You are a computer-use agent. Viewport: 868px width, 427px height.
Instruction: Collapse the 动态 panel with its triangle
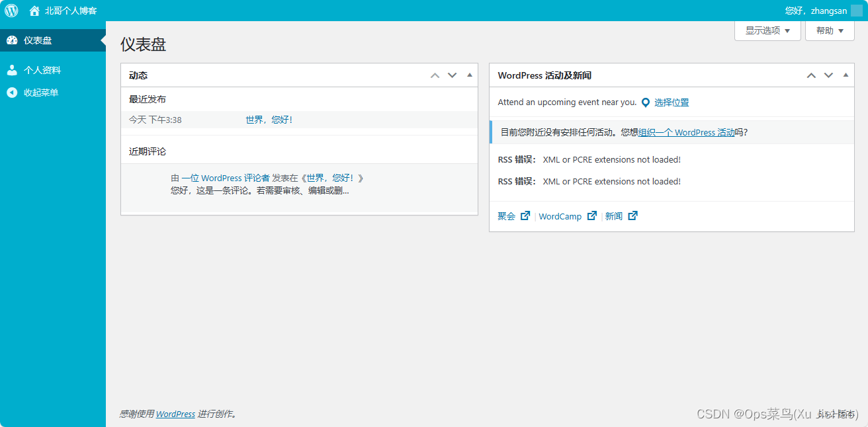[469, 75]
